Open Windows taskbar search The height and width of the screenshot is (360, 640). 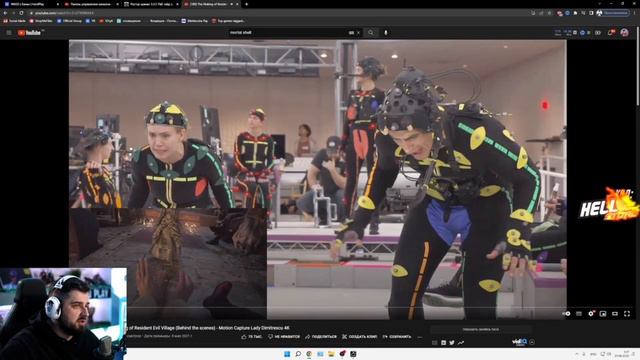click(298, 354)
